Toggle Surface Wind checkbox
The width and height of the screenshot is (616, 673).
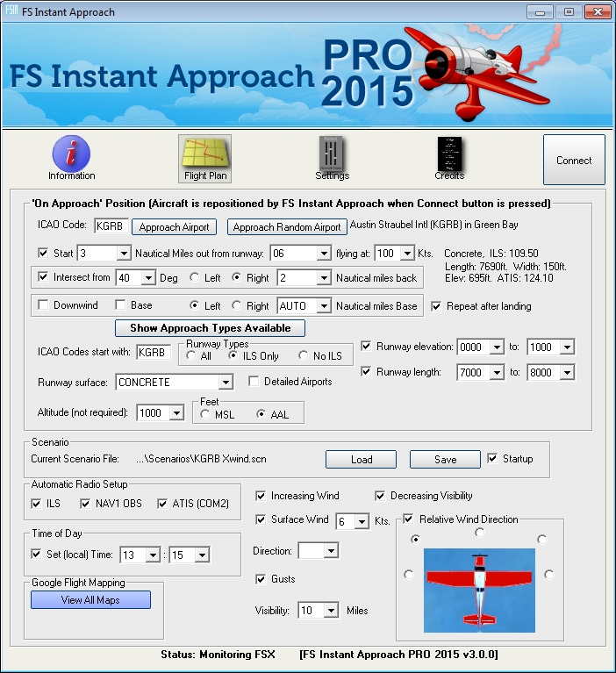click(261, 519)
